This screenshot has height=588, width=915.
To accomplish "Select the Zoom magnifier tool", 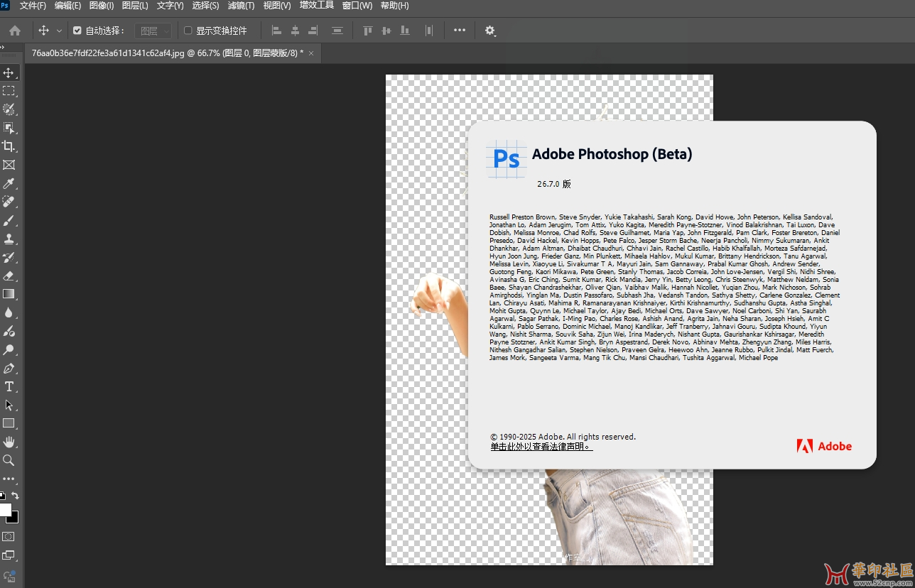I will tap(9, 460).
